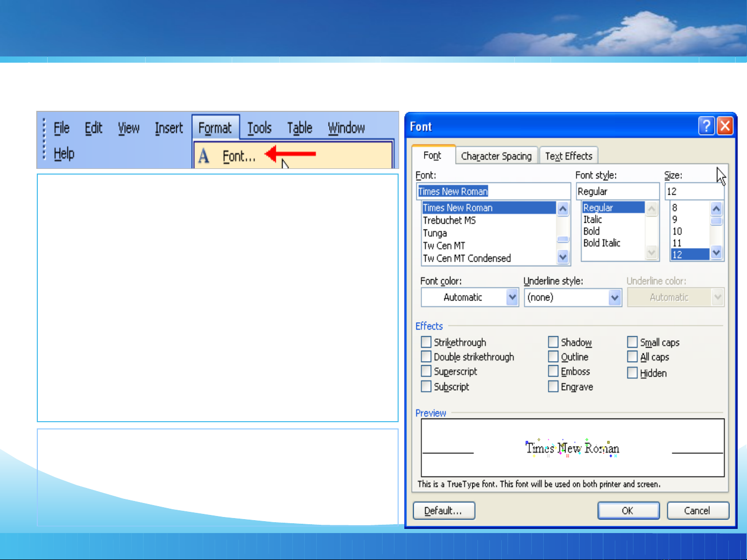Close the Font dialog with the red X
Image resolution: width=747 pixels, height=560 pixels.
(725, 126)
